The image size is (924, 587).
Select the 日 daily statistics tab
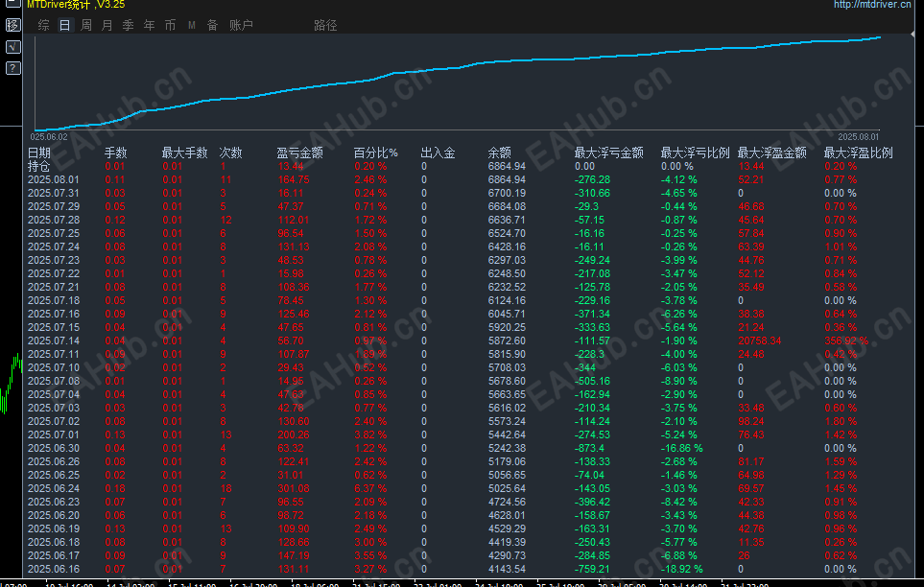point(65,25)
